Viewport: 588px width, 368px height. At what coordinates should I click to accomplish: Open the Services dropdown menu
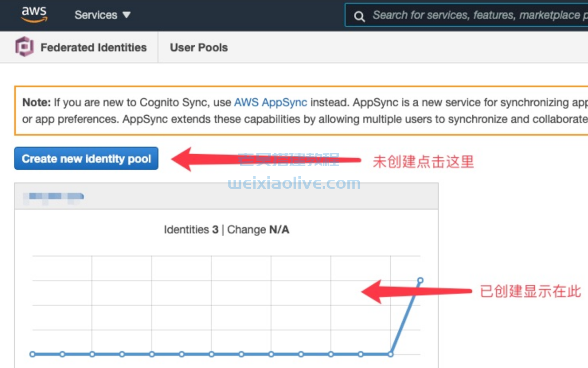[x=102, y=15]
